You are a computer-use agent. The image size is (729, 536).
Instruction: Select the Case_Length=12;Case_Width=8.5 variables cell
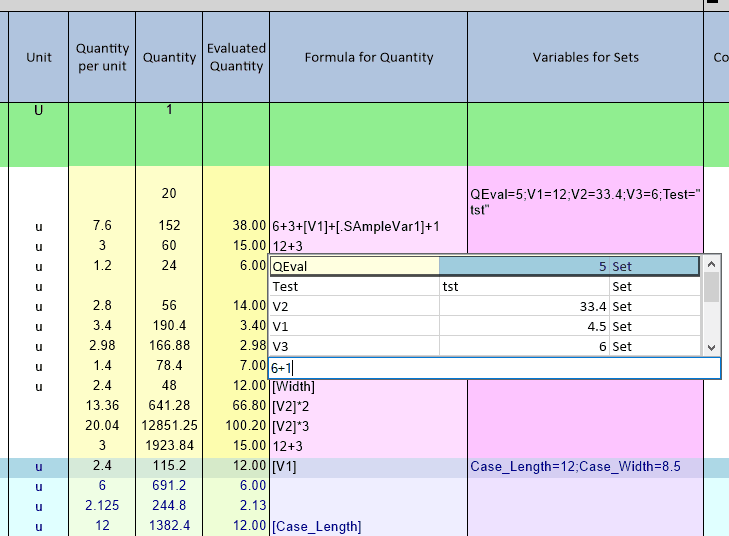click(585, 466)
